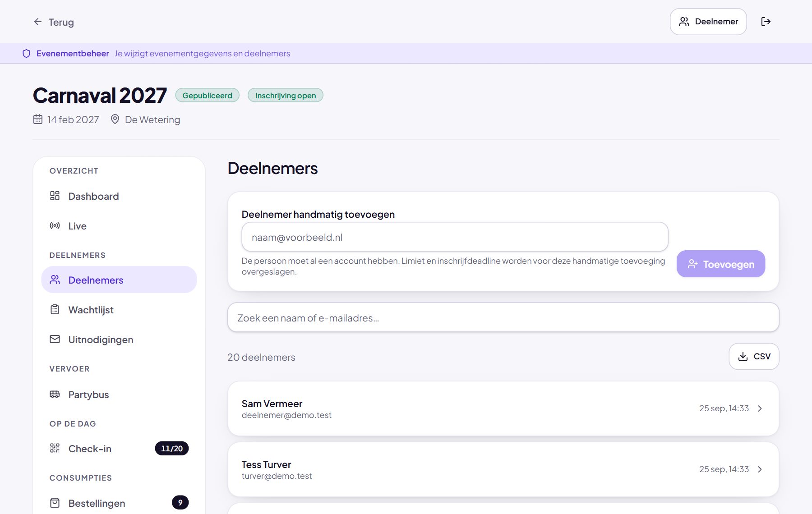Screen dimensions: 812x514
Task: Click the date text 14 feb 2027
Action: [x=73, y=119]
